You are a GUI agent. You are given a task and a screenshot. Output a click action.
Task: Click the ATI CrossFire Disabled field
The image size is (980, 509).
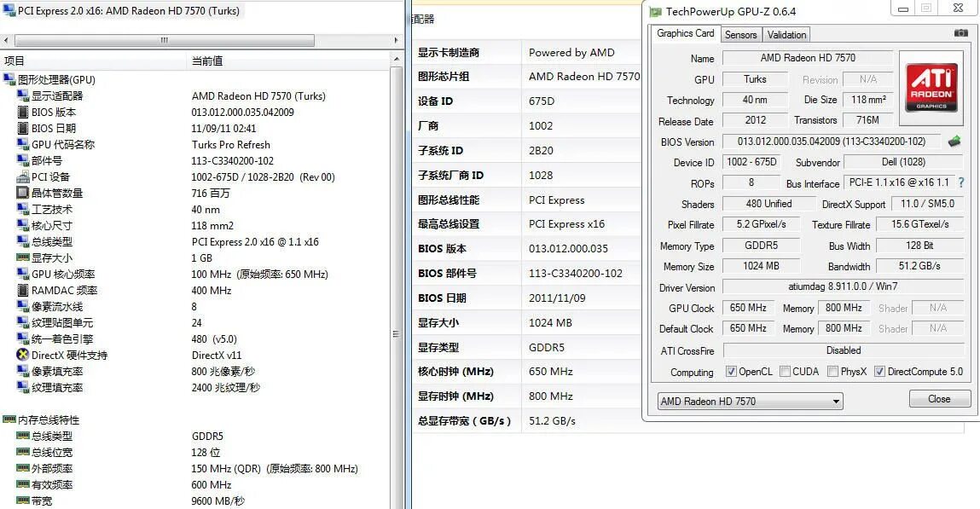pos(844,350)
